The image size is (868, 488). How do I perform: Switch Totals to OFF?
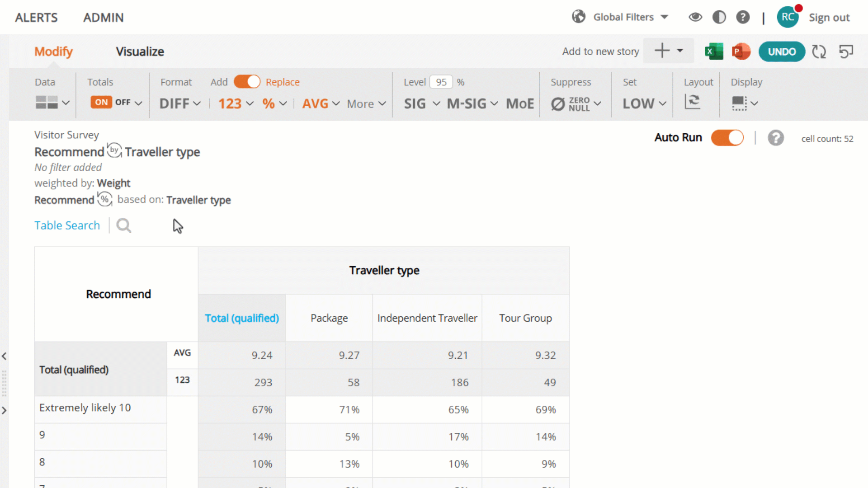click(123, 102)
